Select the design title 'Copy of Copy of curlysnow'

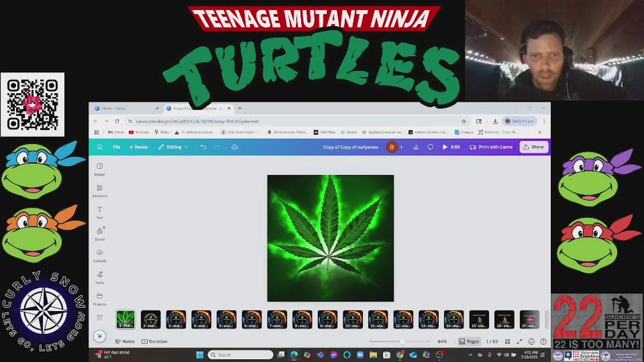(x=351, y=147)
